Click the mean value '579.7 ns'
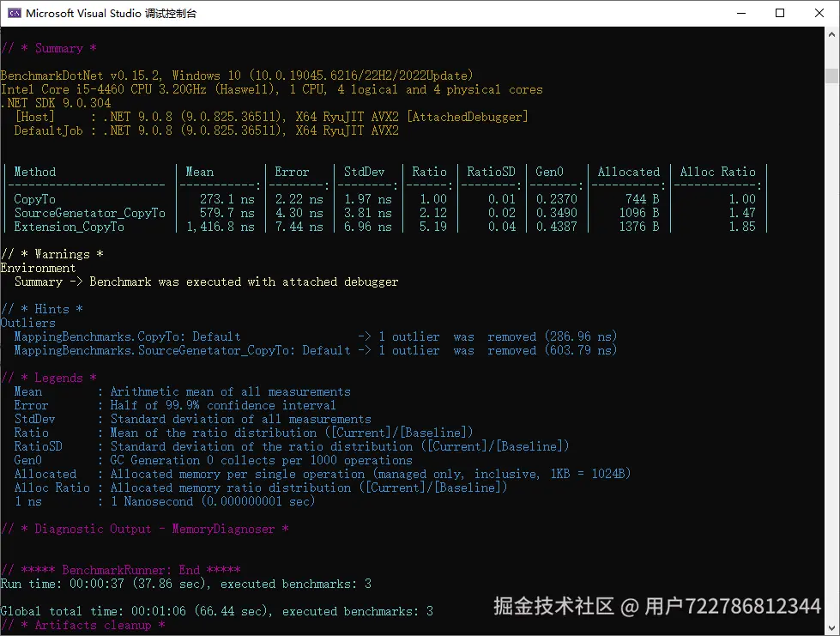The width and height of the screenshot is (840, 636). pos(227,213)
